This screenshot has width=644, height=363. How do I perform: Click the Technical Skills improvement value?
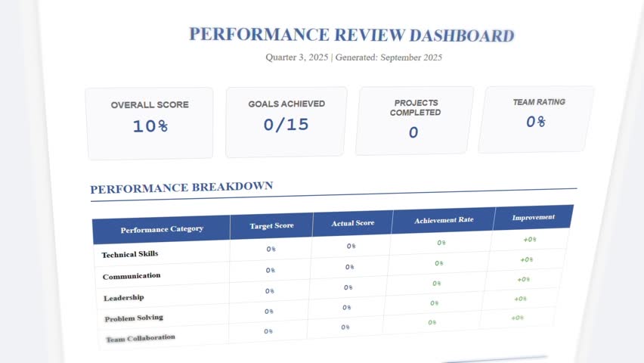tap(529, 240)
